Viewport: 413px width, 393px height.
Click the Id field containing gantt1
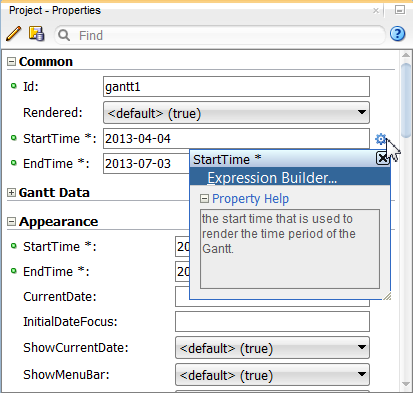point(236,87)
